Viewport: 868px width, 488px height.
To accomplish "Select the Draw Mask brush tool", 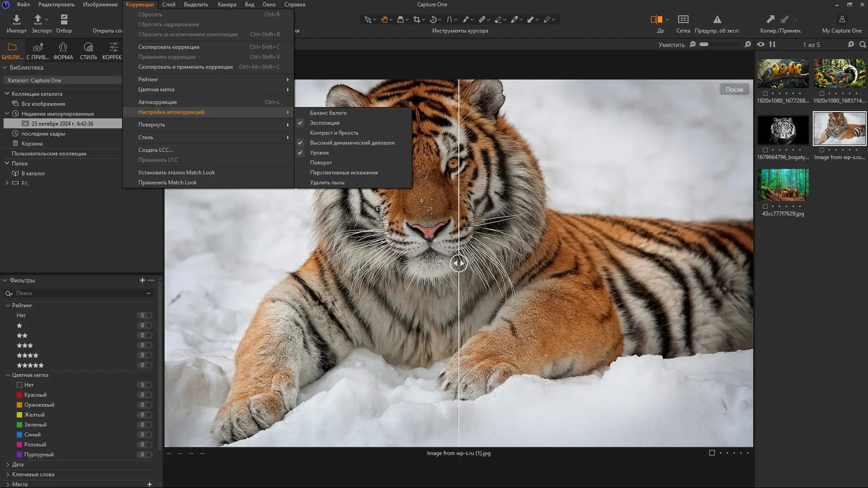I will [466, 19].
